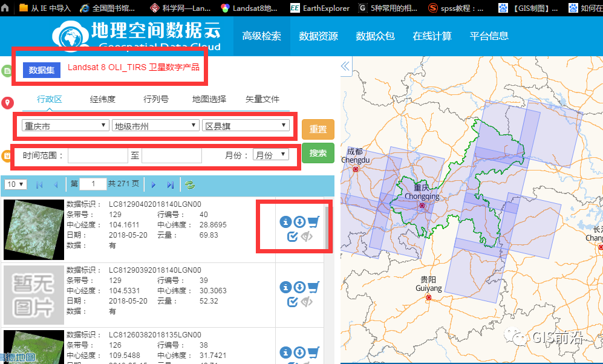Go to previous results page
Image resolution: width=603 pixels, height=364 pixels.
click(x=56, y=185)
